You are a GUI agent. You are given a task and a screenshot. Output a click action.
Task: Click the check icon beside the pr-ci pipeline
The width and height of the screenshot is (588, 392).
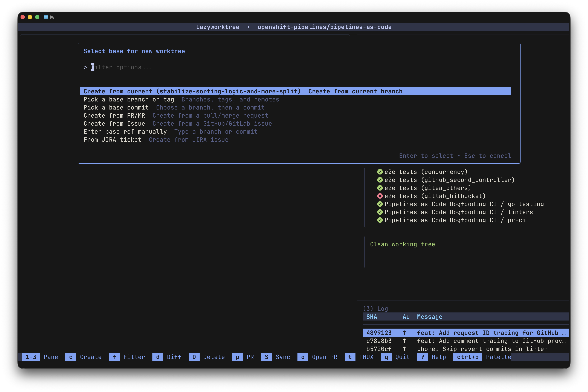point(380,220)
